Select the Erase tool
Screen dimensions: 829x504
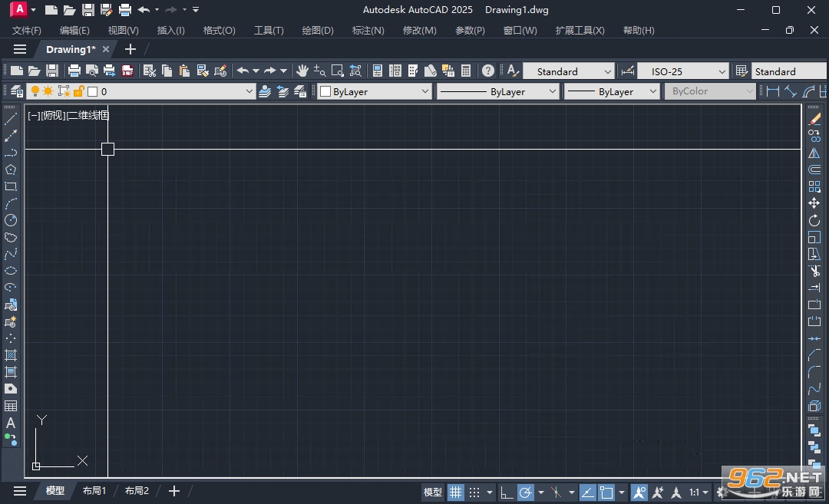pos(814,120)
